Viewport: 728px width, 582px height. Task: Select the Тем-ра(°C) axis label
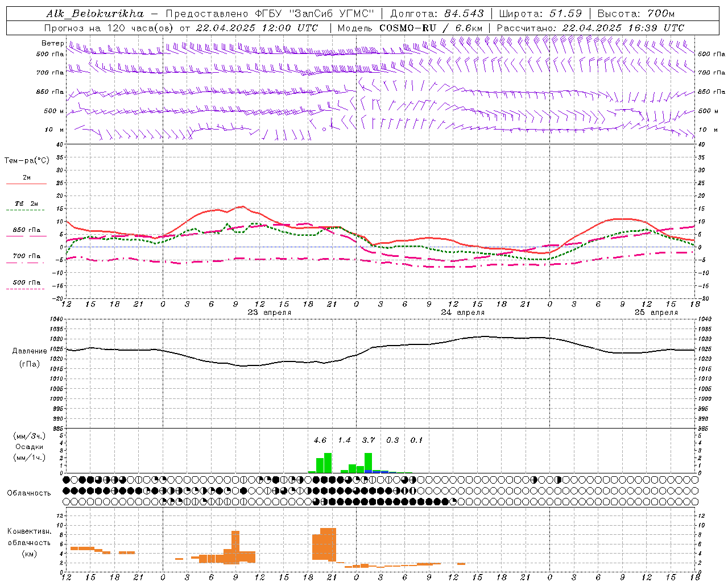tap(27, 161)
